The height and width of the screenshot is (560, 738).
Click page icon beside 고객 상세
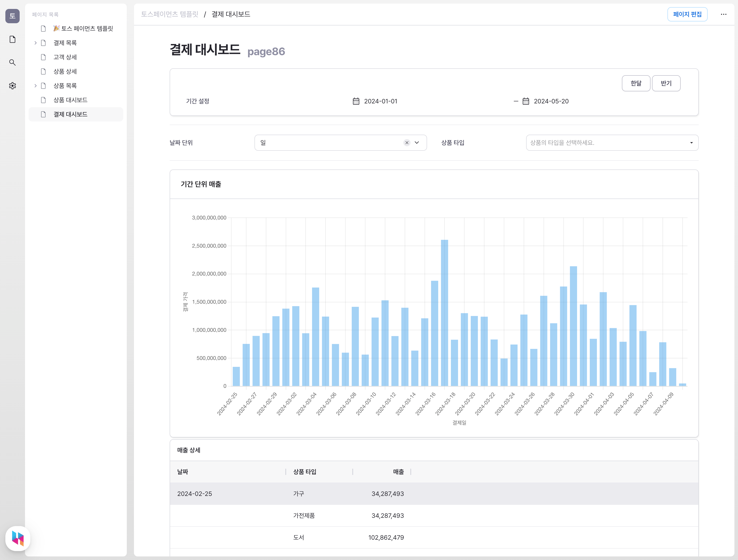point(43,57)
